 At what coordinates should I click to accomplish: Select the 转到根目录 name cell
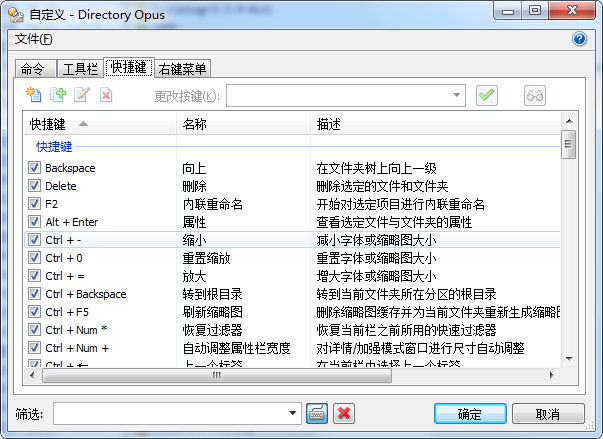(213, 294)
